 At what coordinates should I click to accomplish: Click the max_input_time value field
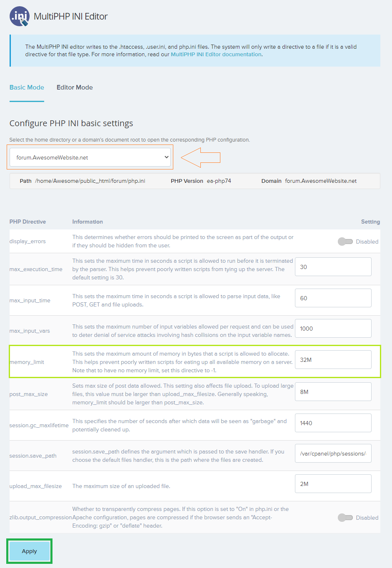click(x=333, y=298)
